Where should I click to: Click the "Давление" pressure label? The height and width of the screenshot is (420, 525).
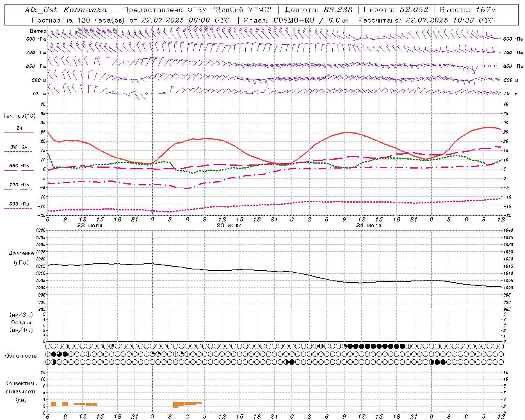pyautogui.click(x=21, y=253)
